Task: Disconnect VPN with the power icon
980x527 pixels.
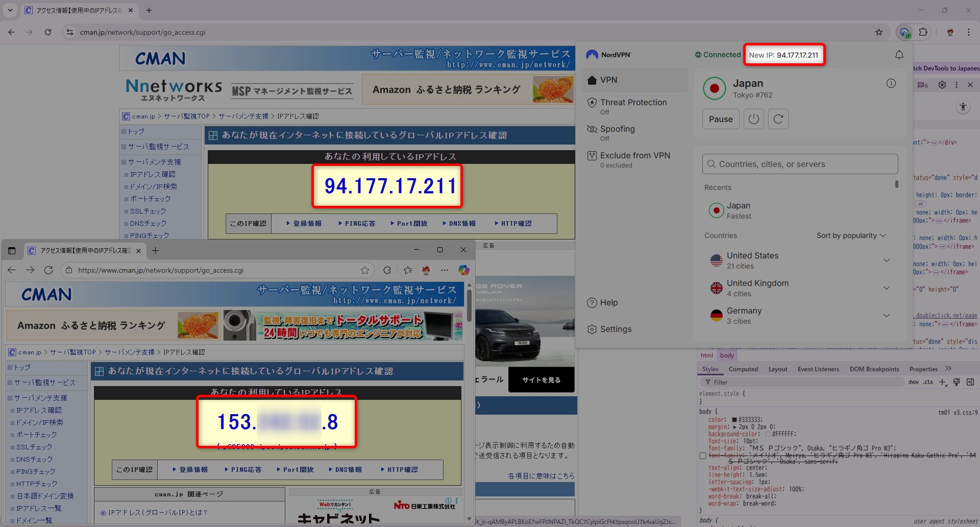Action: [x=753, y=119]
